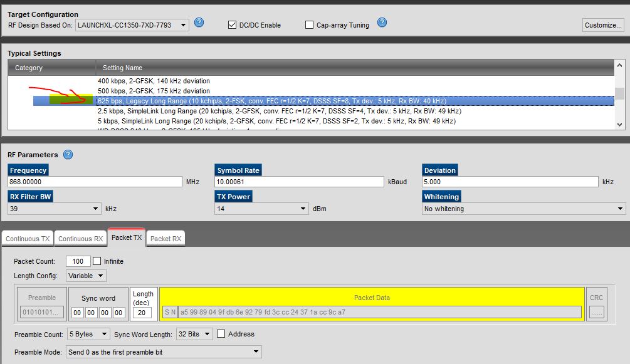The height and width of the screenshot is (364, 630).
Task: Open the Preamble Count dropdown
Action: (88, 334)
